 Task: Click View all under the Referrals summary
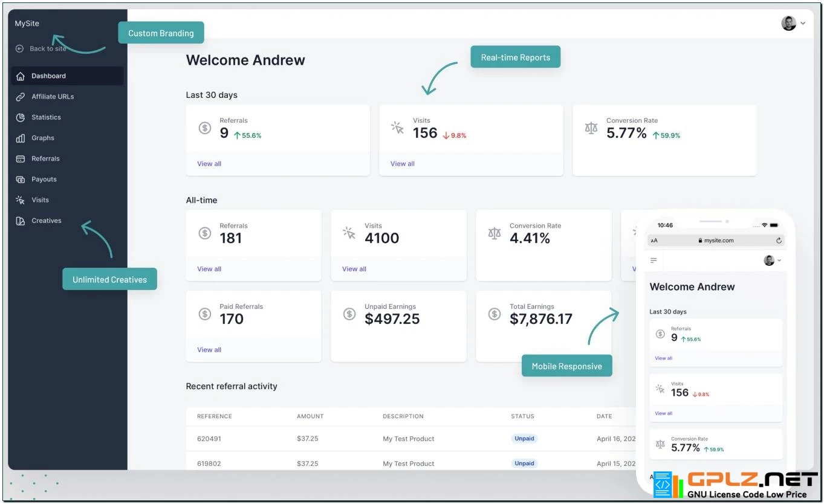209,163
